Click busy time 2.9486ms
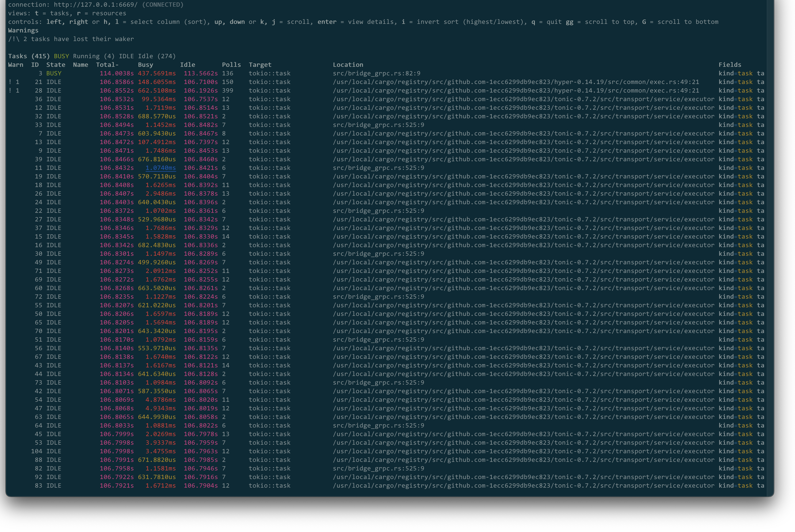This screenshot has height=532, width=795. tap(161, 193)
